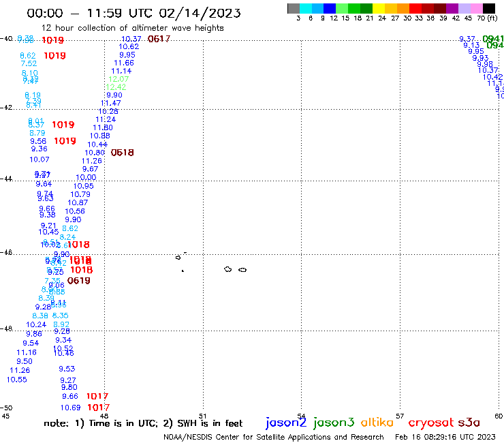Click the 9.13 wave height
This screenshot has height=443, width=504.
tap(471, 46)
